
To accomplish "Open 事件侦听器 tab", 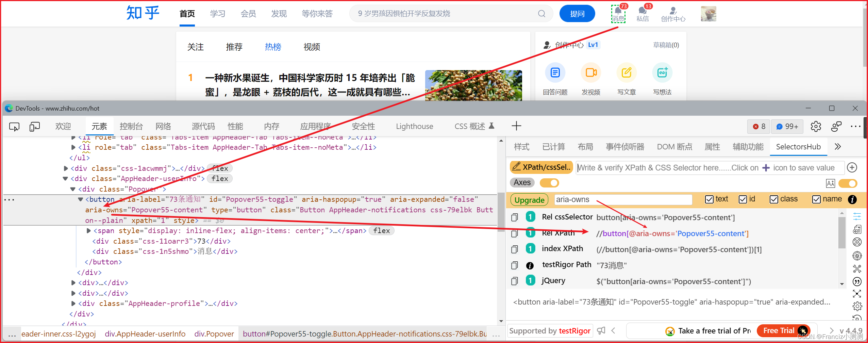I will [x=625, y=147].
